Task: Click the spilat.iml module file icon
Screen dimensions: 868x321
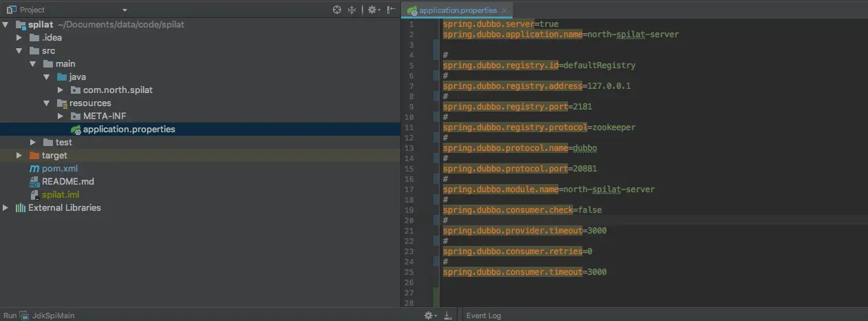Action: [34, 194]
